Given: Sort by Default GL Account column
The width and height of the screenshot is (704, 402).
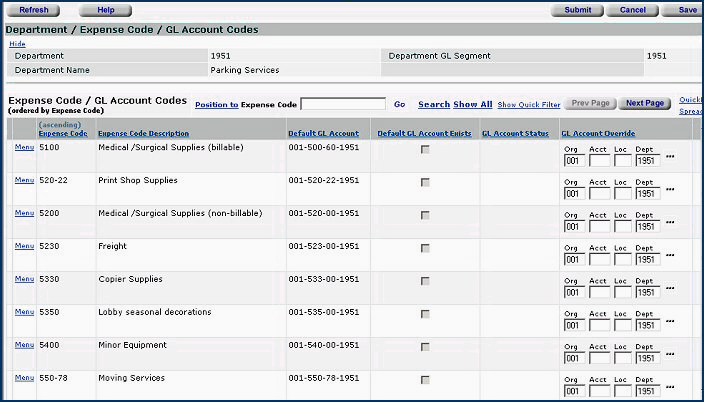Looking at the screenshot, I should [323, 133].
